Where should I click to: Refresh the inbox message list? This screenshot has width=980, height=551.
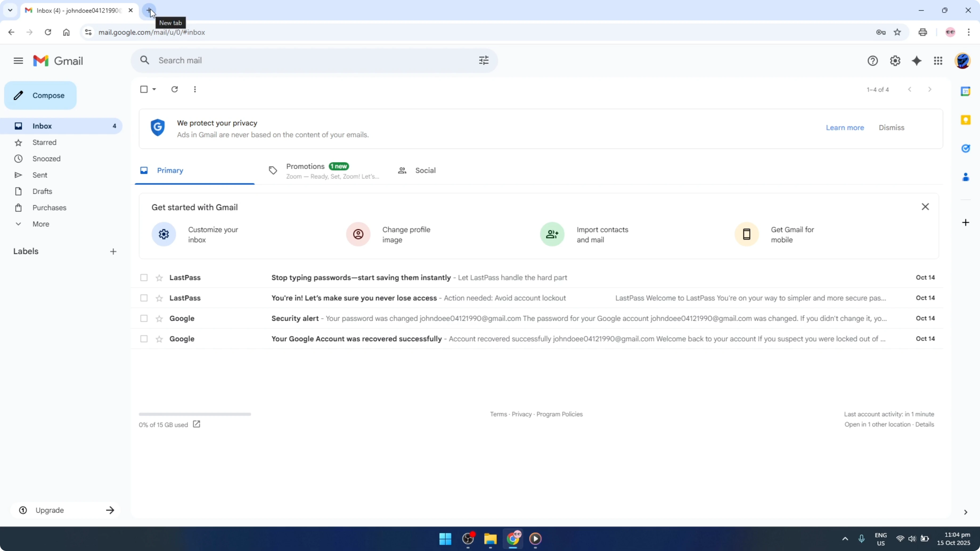[174, 89]
